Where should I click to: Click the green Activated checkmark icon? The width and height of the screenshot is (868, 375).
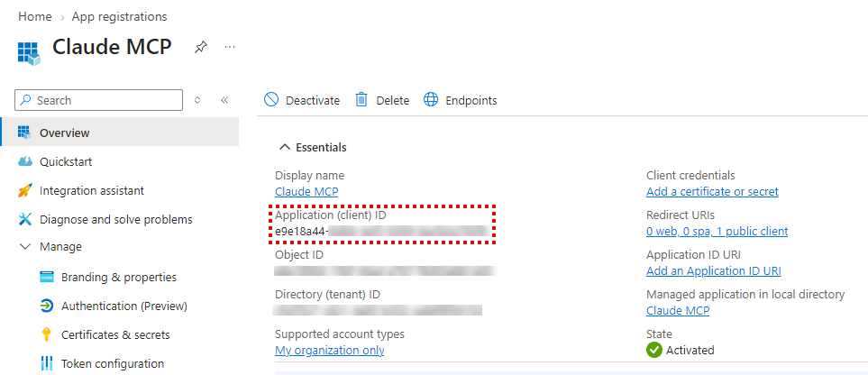click(654, 350)
